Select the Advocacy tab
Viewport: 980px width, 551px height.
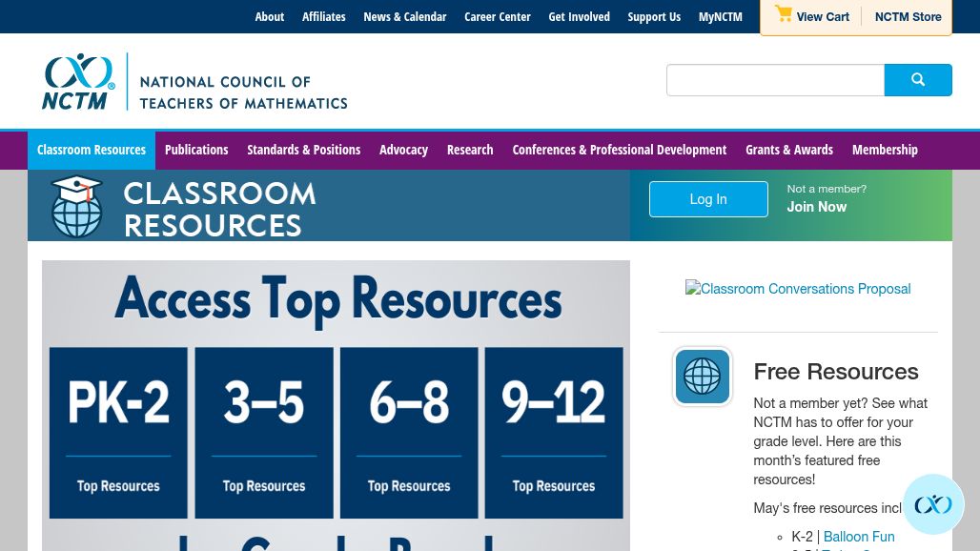(x=404, y=150)
